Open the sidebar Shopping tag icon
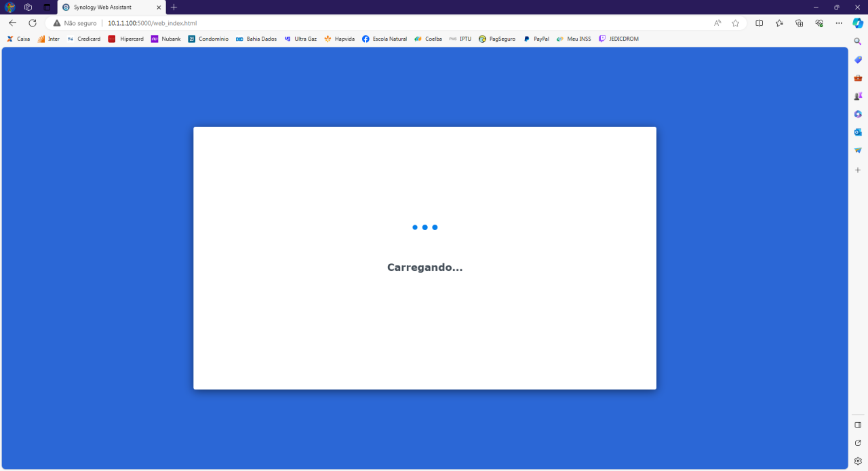This screenshot has width=868, height=471. click(x=858, y=60)
